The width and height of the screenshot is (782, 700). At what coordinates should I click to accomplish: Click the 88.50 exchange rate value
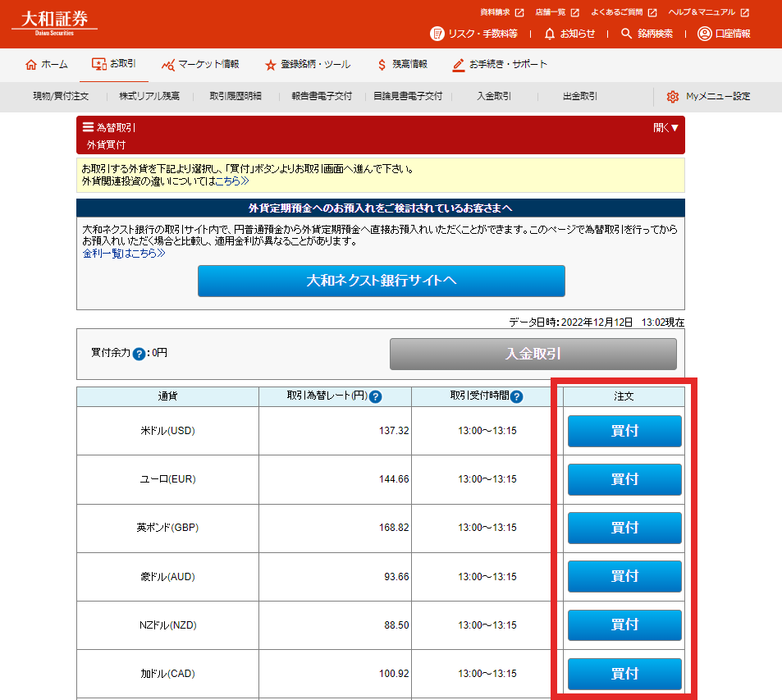(396, 625)
